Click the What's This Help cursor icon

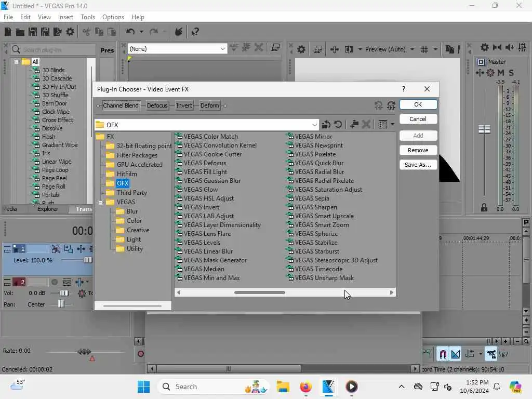195,32
